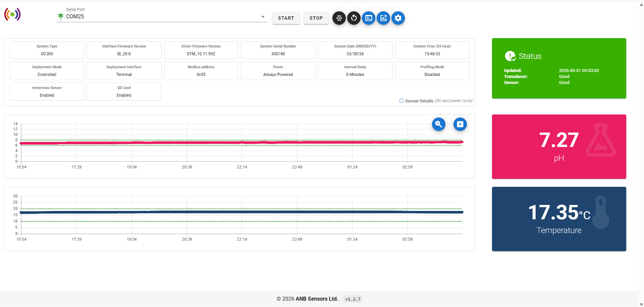Open the terminal console icon
Image resolution: width=644 pixels, height=307 pixels.
[x=368, y=18]
